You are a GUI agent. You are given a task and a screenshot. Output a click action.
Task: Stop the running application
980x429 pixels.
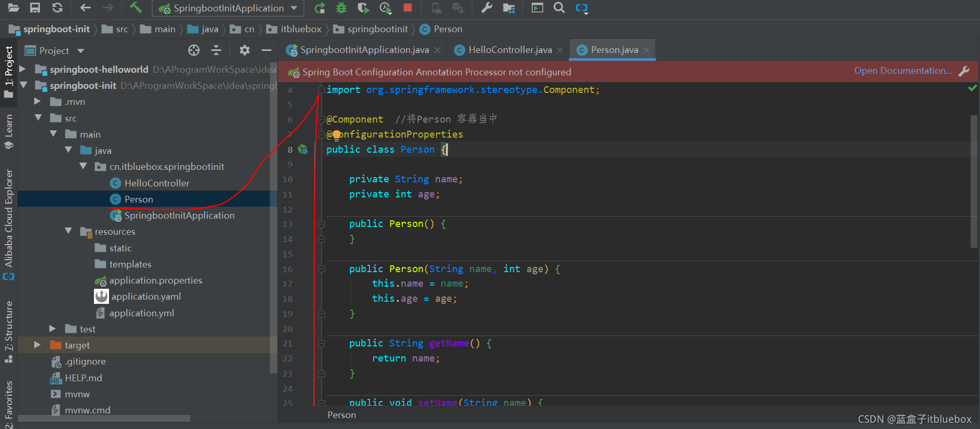407,8
